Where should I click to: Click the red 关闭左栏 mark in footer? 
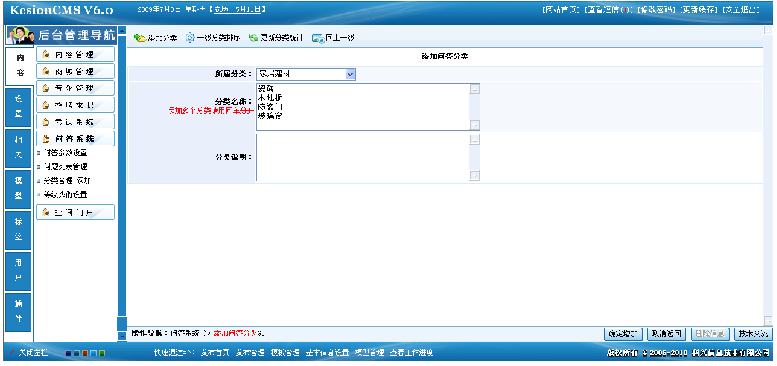tap(12, 353)
